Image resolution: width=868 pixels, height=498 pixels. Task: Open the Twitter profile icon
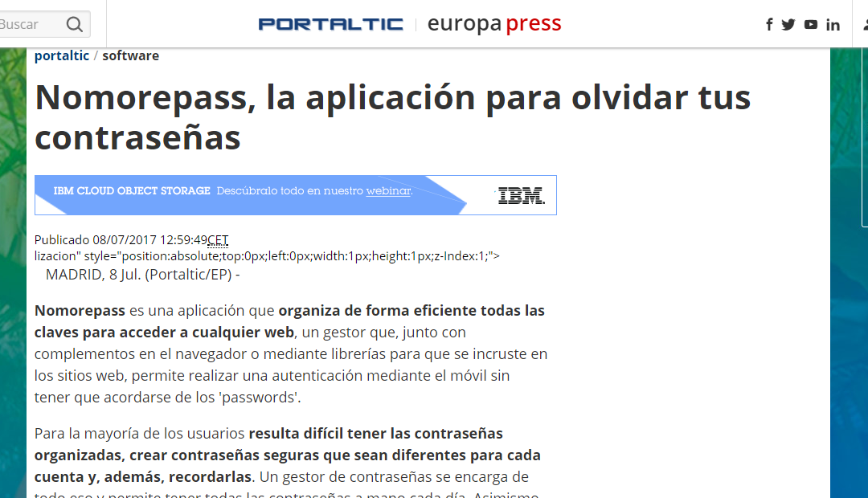(788, 24)
